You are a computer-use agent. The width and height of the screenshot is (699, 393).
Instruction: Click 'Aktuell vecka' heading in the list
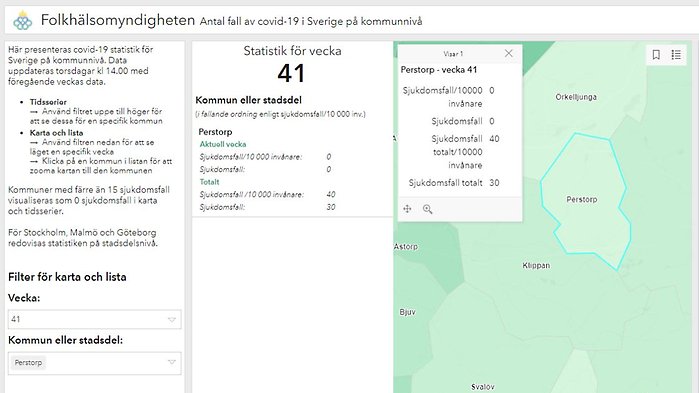tap(223, 144)
